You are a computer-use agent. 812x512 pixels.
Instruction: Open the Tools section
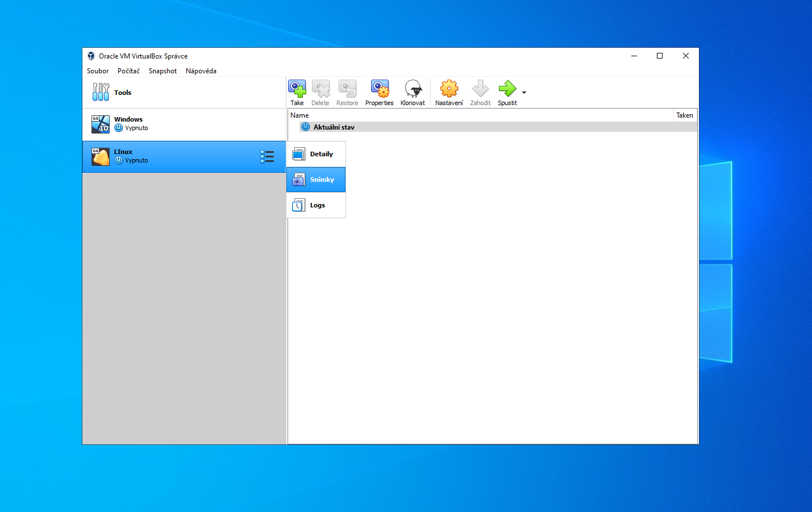(184, 92)
